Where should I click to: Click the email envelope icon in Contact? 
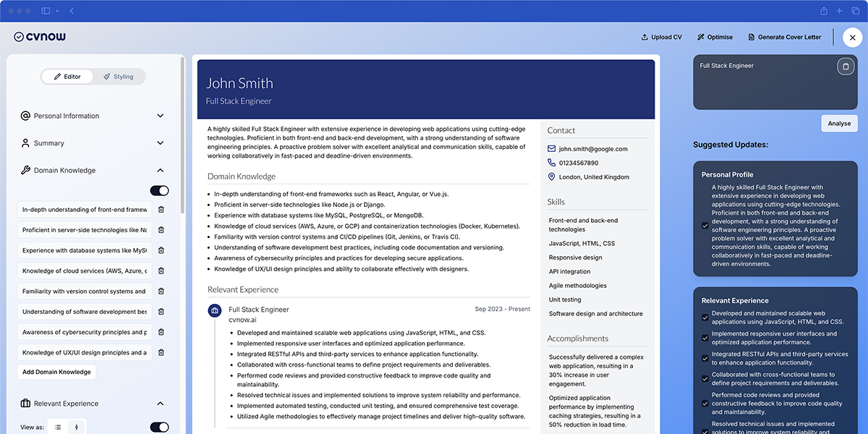coord(552,149)
